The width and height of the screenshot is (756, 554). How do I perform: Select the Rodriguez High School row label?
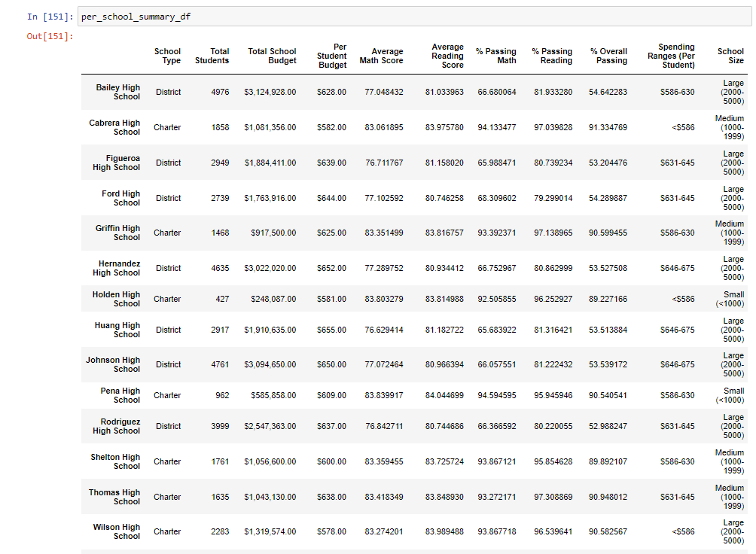point(117,426)
